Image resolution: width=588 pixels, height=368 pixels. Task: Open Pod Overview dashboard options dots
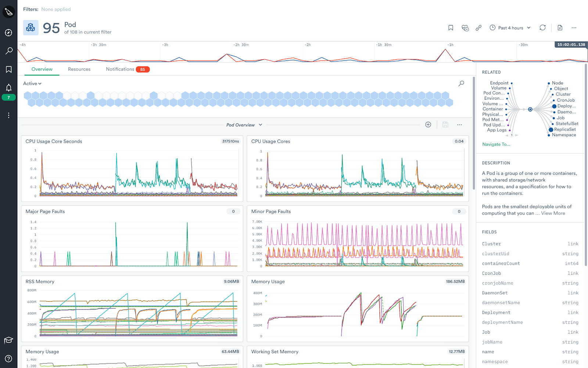point(459,125)
